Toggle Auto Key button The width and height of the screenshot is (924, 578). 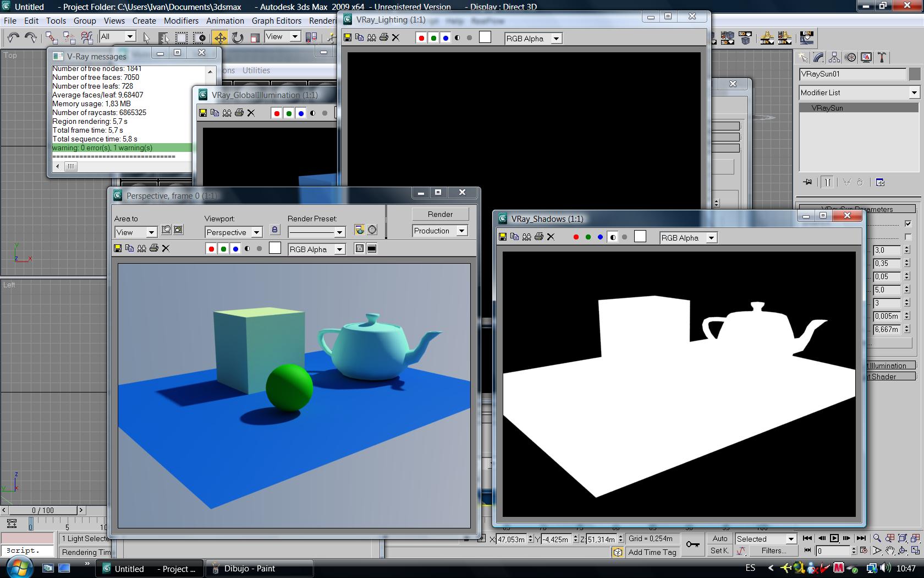tap(719, 538)
